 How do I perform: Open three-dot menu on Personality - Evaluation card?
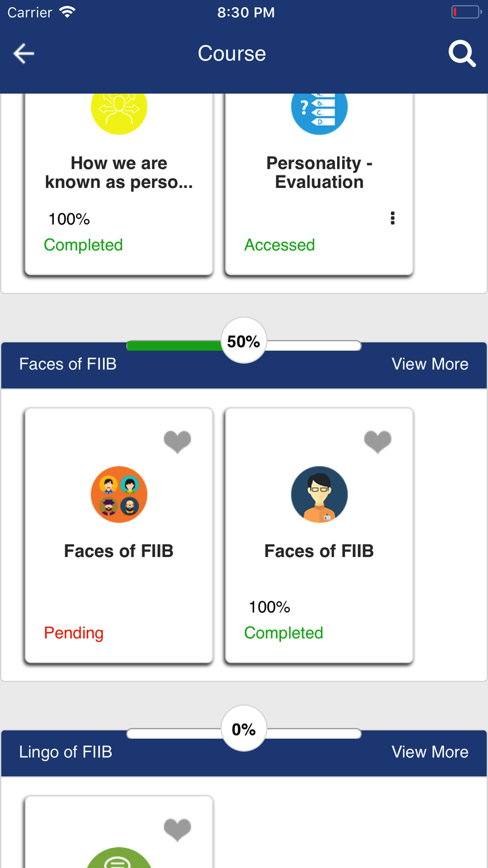(392, 218)
